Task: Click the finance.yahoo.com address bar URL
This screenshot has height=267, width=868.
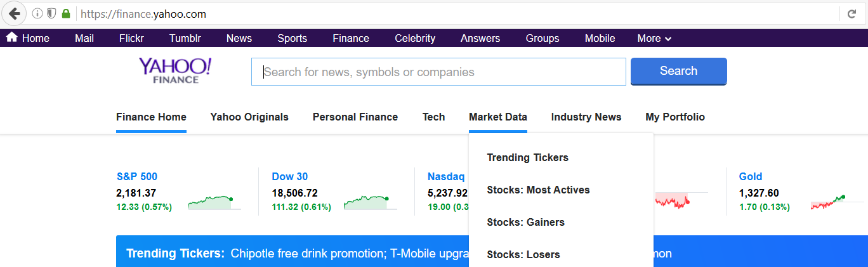Action: tap(143, 13)
